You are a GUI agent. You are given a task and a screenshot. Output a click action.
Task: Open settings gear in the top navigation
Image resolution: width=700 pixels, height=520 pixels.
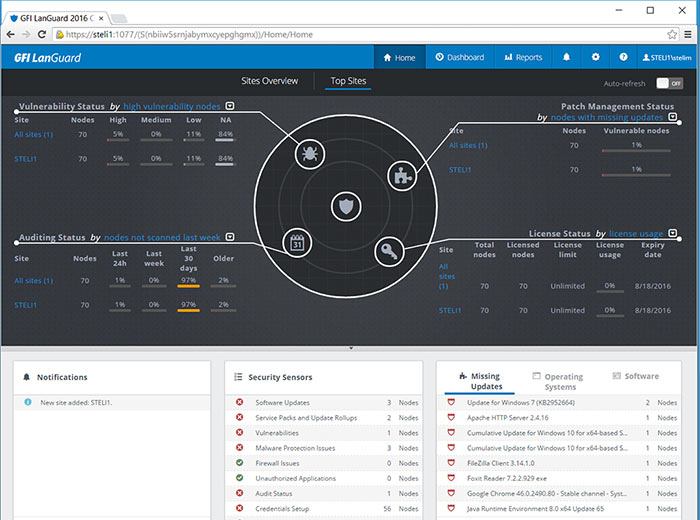coord(595,57)
